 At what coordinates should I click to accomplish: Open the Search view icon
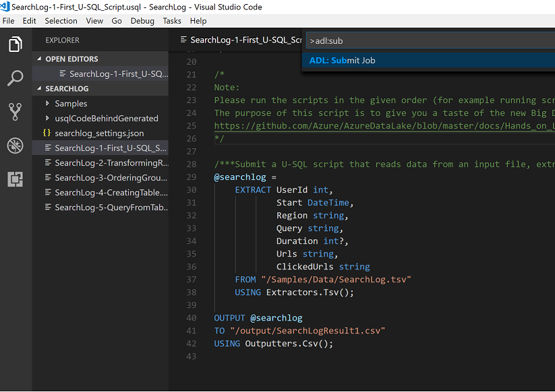(x=15, y=79)
